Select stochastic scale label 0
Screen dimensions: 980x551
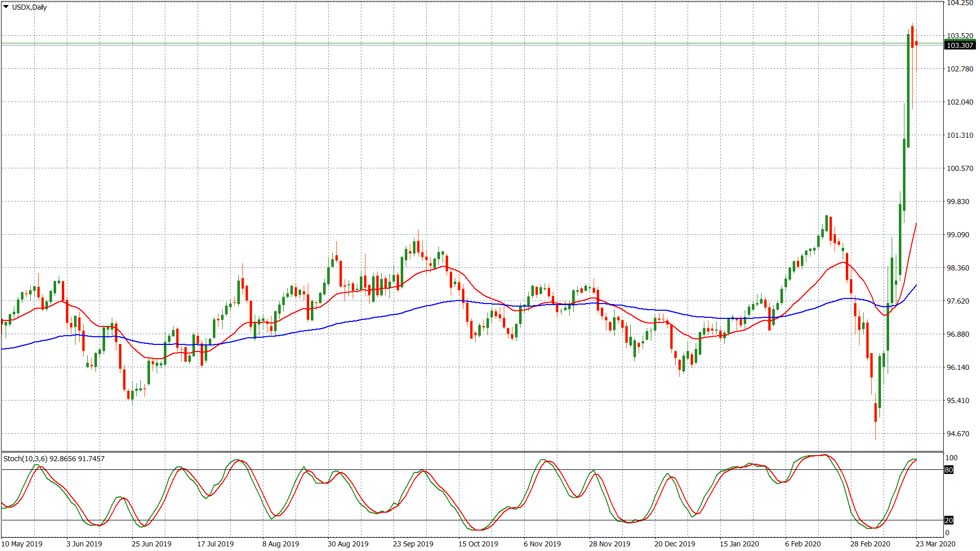point(947,533)
